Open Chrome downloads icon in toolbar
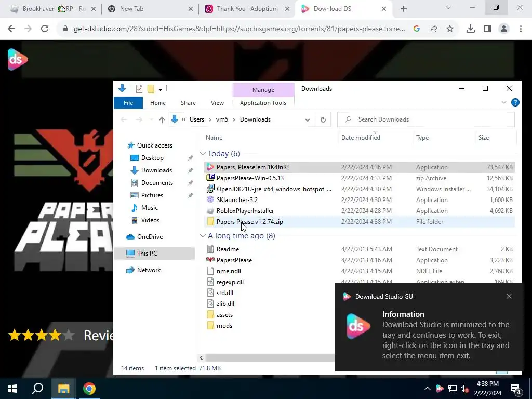 pyautogui.click(x=470, y=29)
